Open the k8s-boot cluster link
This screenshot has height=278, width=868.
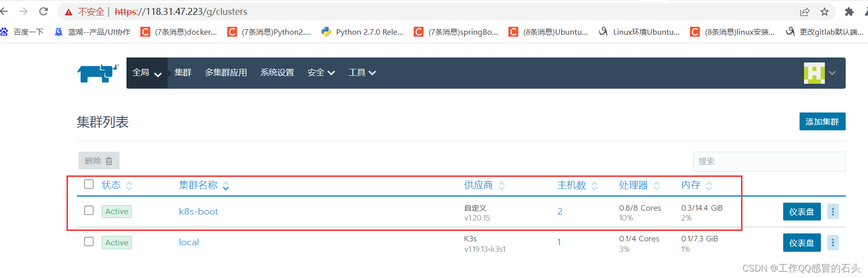(198, 212)
